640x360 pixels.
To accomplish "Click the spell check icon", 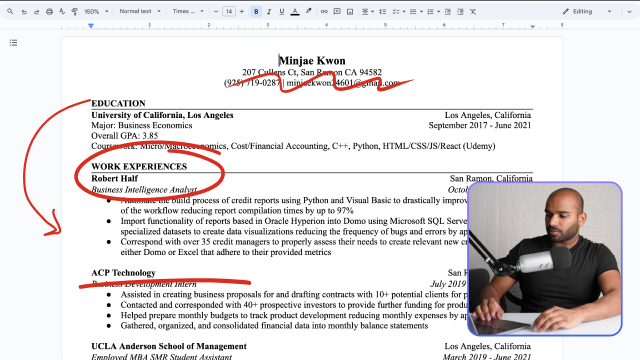I will pos(62,12).
